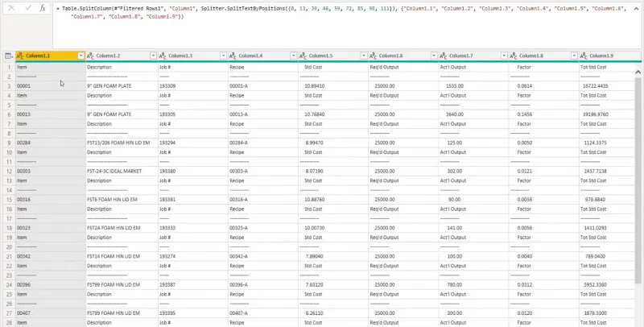Open filter dropdown for Column1.6
The image size is (644, 327).
point(434,56)
